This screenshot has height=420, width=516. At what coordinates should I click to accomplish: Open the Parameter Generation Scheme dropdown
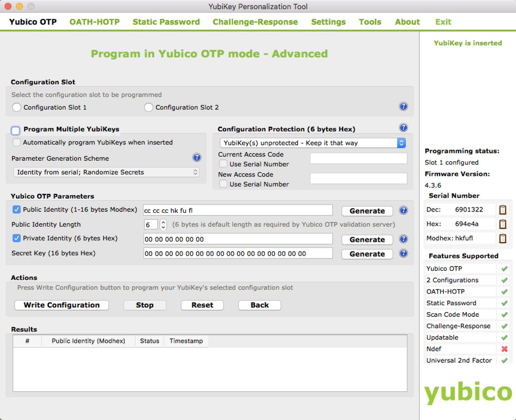(106, 172)
